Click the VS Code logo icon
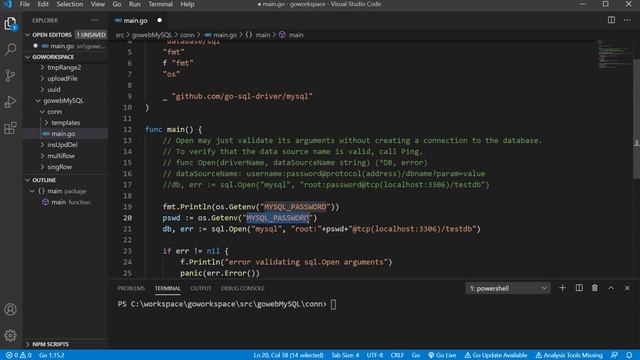640x360 pixels. (x=8, y=4)
